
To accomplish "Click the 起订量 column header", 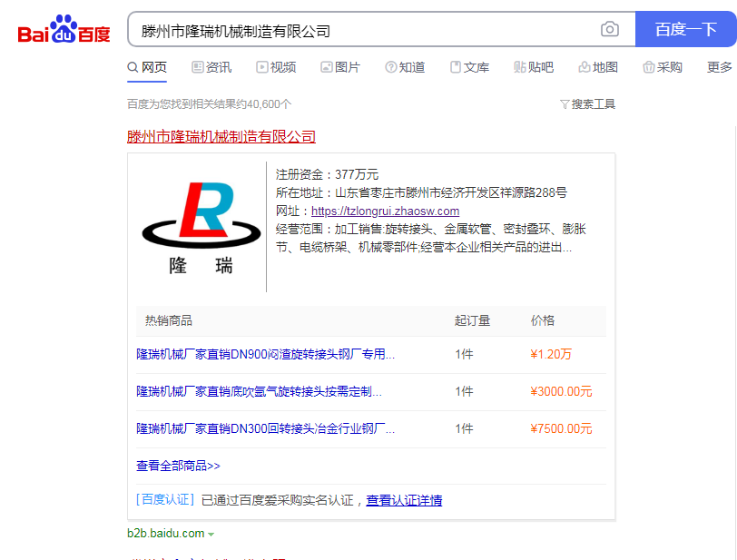I will pos(472,320).
